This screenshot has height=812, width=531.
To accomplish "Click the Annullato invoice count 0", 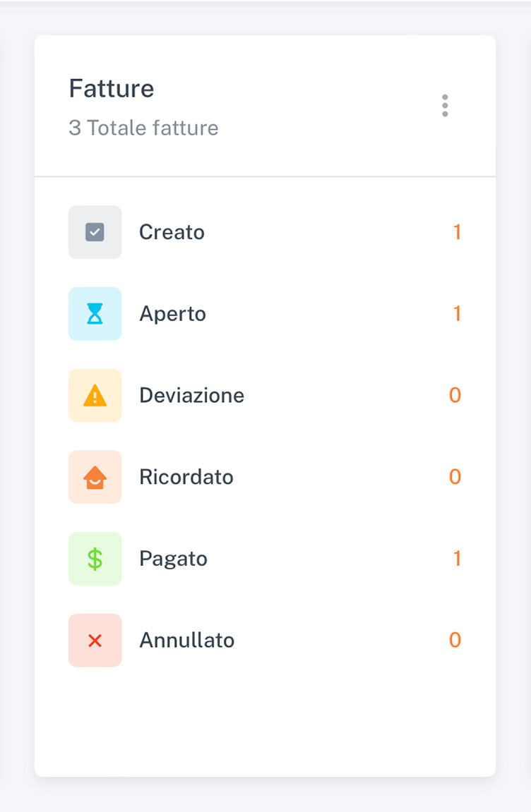I will pyautogui.click(x=455, y=640).
